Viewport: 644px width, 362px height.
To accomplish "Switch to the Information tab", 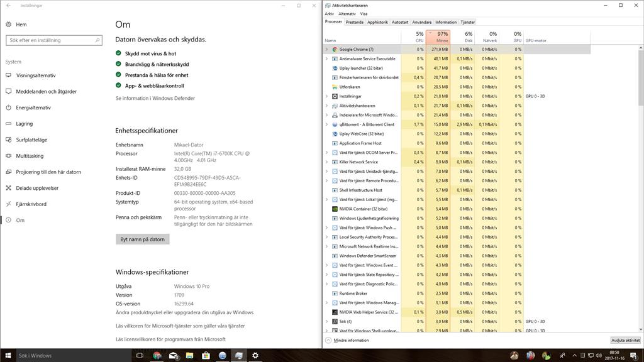I will (446, 22).
